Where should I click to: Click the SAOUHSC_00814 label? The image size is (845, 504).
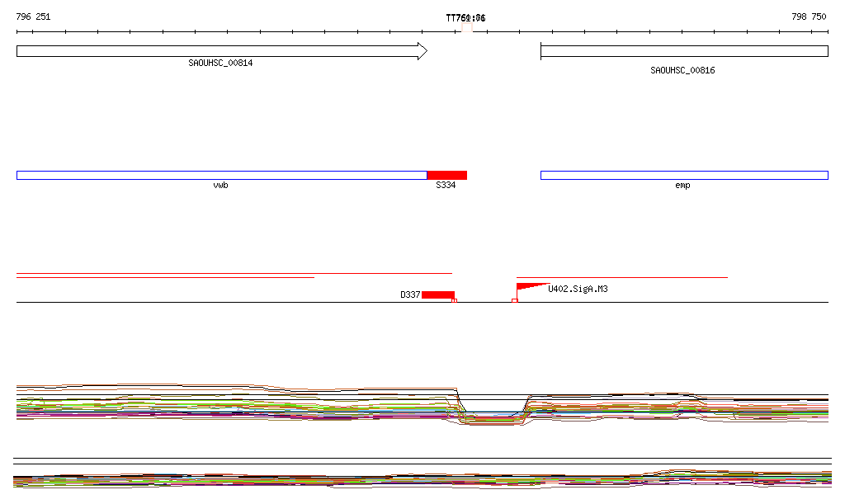click(220, 63)
